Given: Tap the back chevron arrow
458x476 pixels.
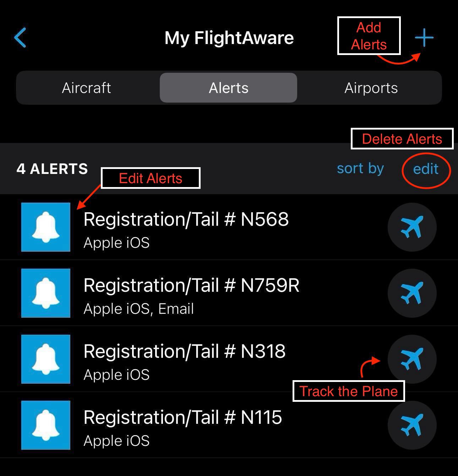Looking at the screenshot, I should [20, 38].
